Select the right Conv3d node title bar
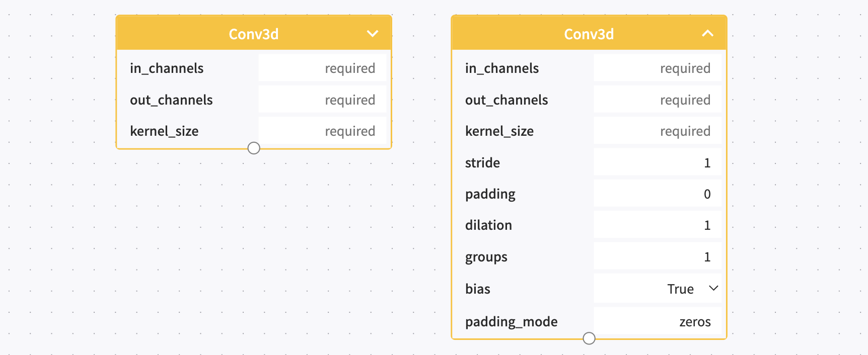 (589, 33)
